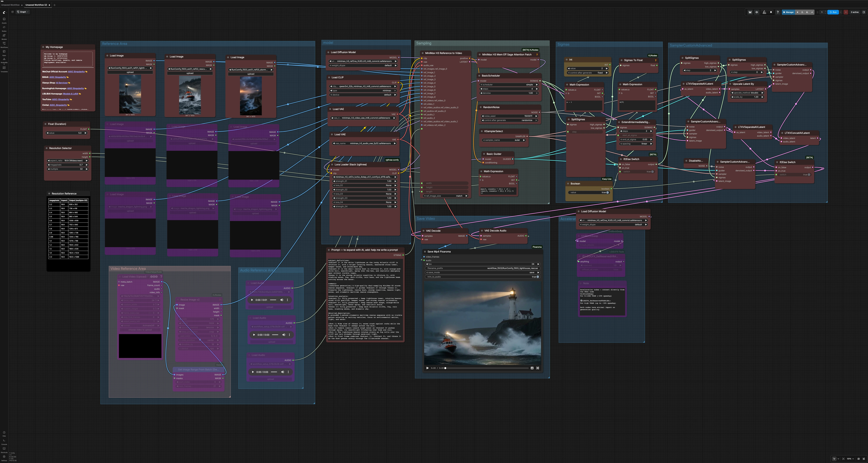This screenshot has height=463, width=868.
Task: Click the denoise slider in BasicScheduler
Action: coord(509,93)
